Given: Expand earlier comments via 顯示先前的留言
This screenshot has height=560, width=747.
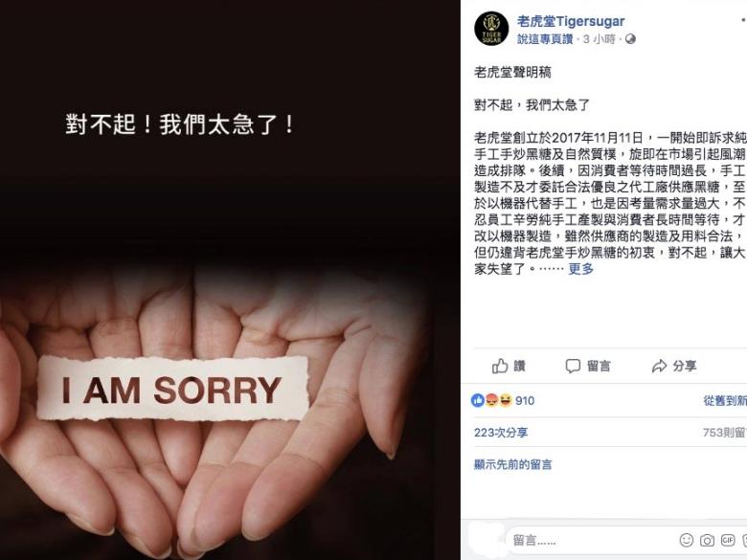Looking at the screenshot, I should coord(512,465).
